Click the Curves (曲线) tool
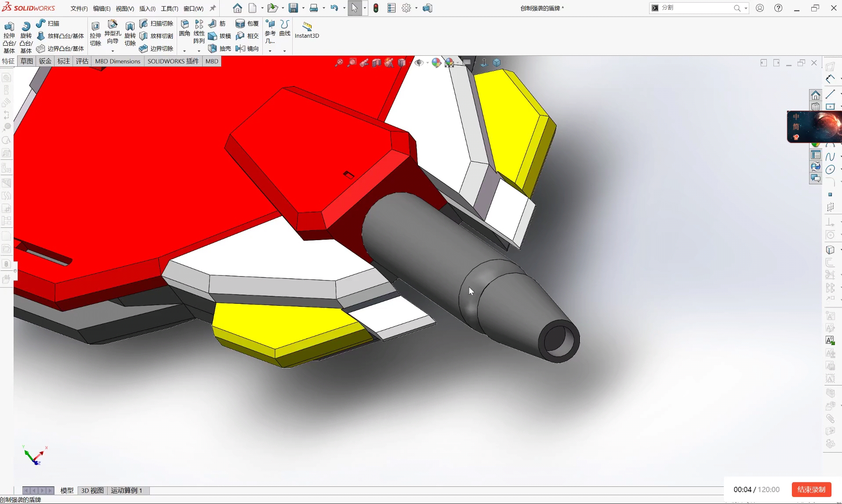This screenshot has height=504, width=842. pos(285,29)
